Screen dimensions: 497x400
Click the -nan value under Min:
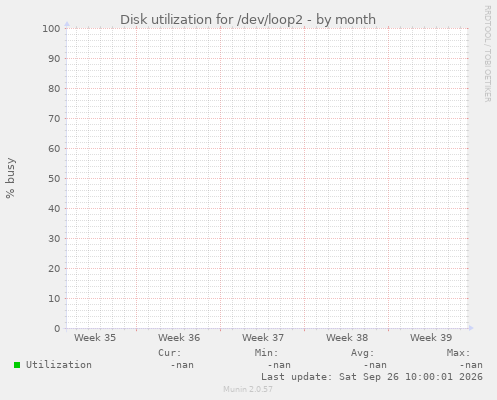coord(279,365)
